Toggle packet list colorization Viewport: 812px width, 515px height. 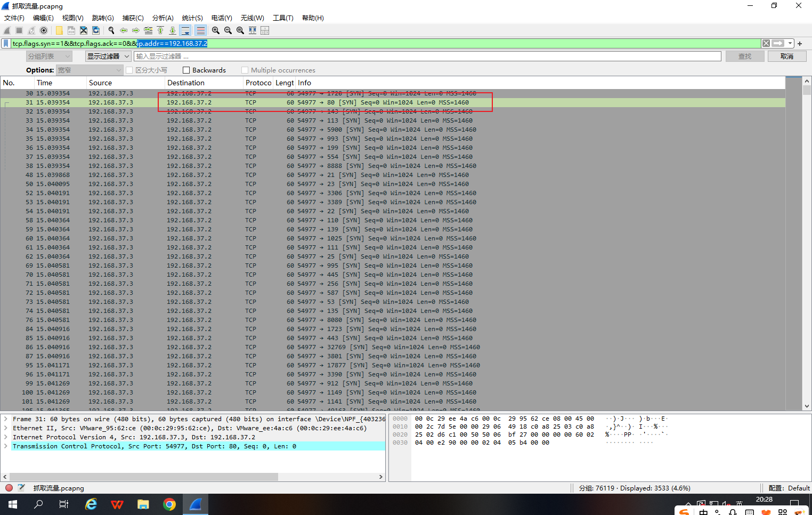(200, 30)
